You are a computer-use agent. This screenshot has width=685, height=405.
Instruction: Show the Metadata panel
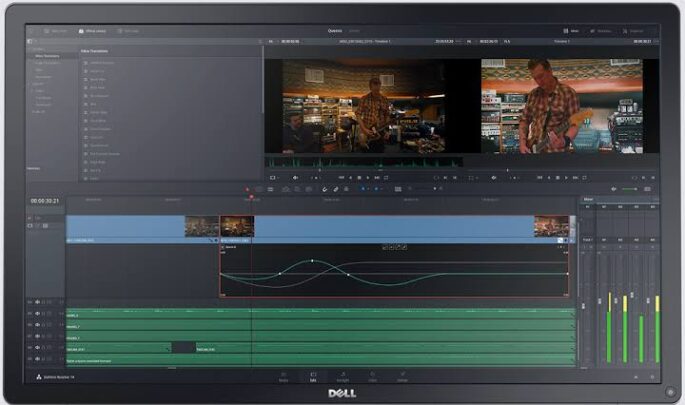(x=601, y=31)
